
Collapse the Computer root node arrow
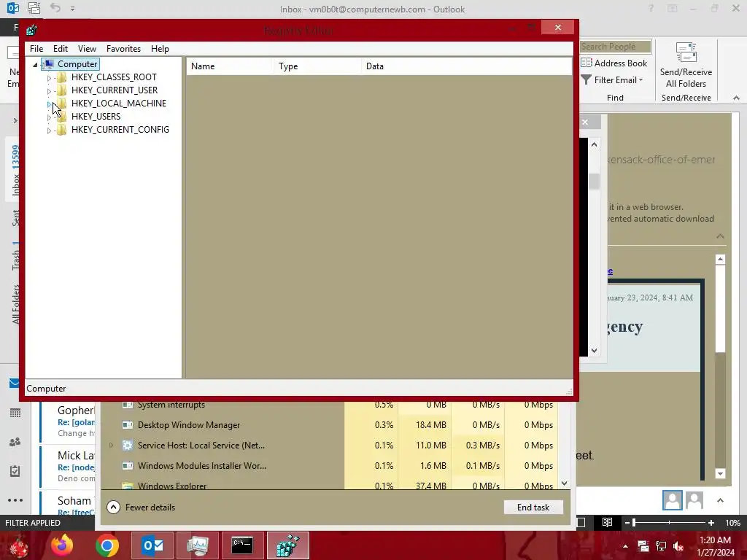pos(35,64)
